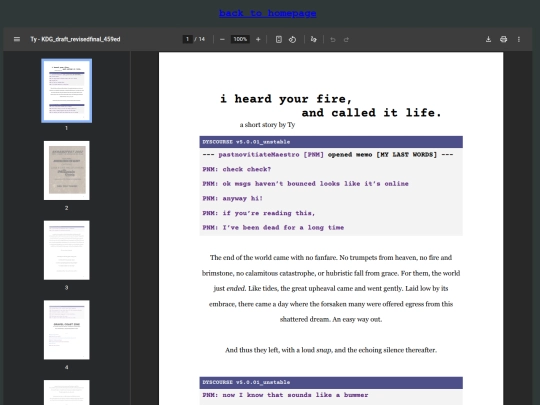Click the 100% zoom level field
Image resolution: width=540 pixels, height=405 pixels.
[240, 39]
